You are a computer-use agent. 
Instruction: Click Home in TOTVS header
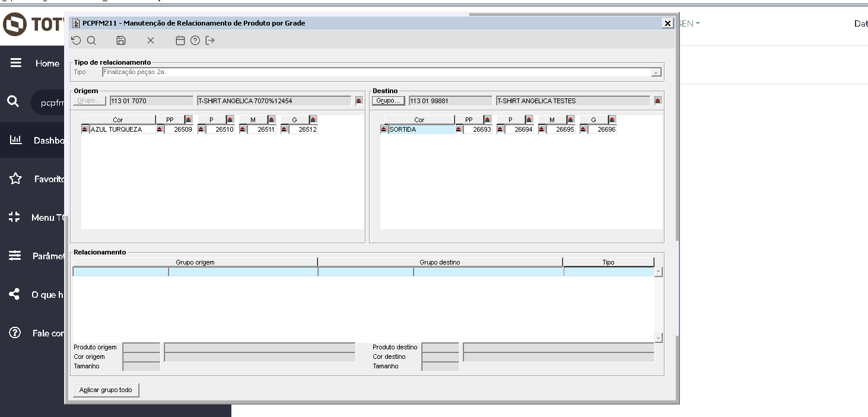(47, 63)
